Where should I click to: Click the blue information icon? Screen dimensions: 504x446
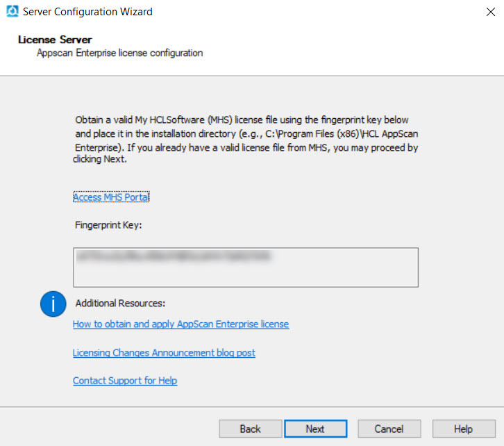click(x=53, y=304)
